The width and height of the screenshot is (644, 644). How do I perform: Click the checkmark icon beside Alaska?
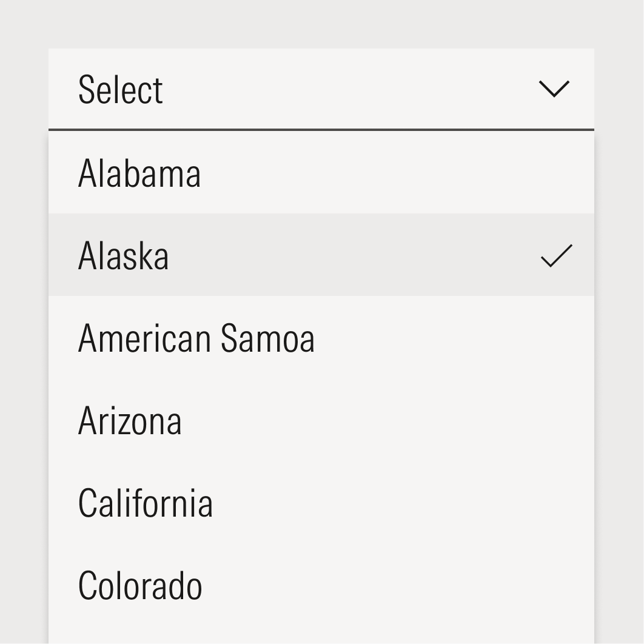pos(556,255)
